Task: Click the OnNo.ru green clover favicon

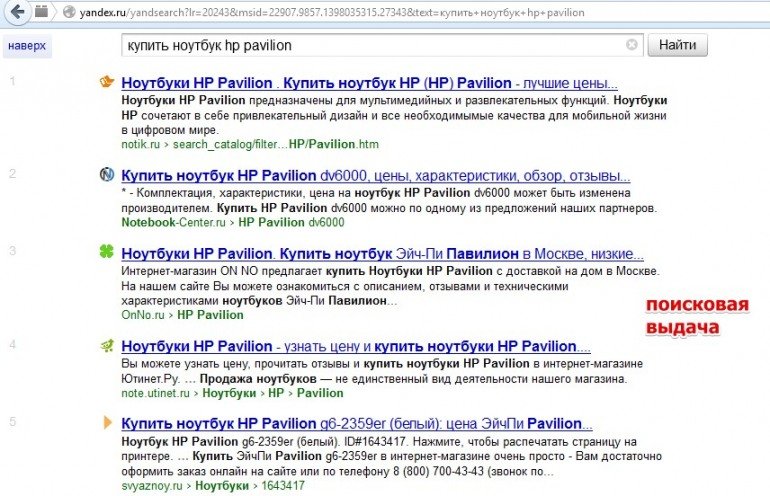Action: pos(107,253)
